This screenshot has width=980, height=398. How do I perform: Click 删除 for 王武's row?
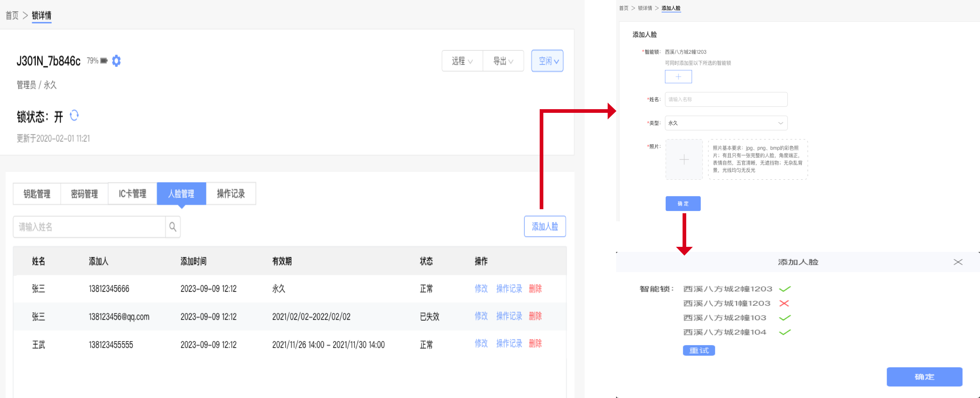pyautogui.click(x=535, y=344)
